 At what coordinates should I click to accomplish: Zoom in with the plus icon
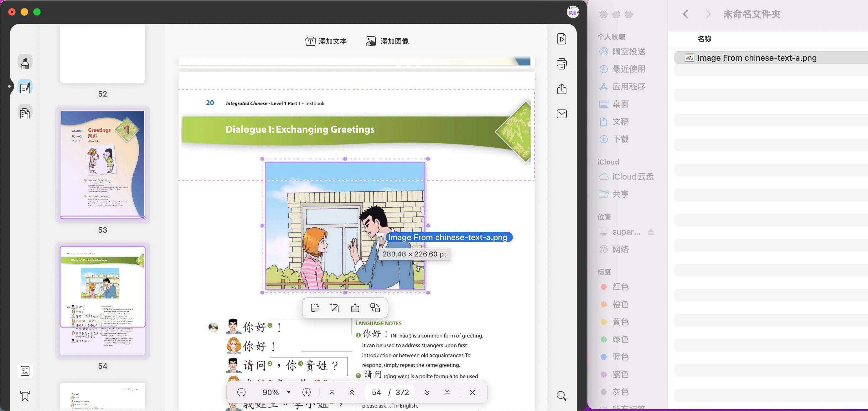tap(306, 392)
